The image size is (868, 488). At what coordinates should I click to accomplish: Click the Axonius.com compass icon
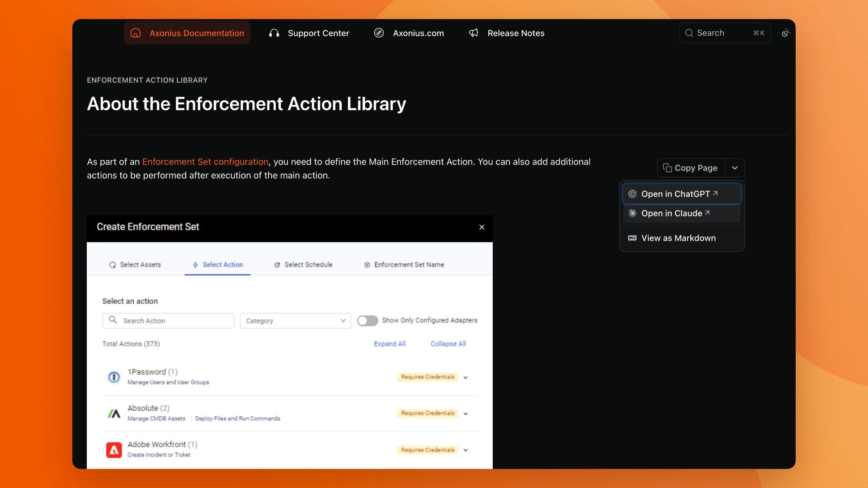click(x=379, y=33)
